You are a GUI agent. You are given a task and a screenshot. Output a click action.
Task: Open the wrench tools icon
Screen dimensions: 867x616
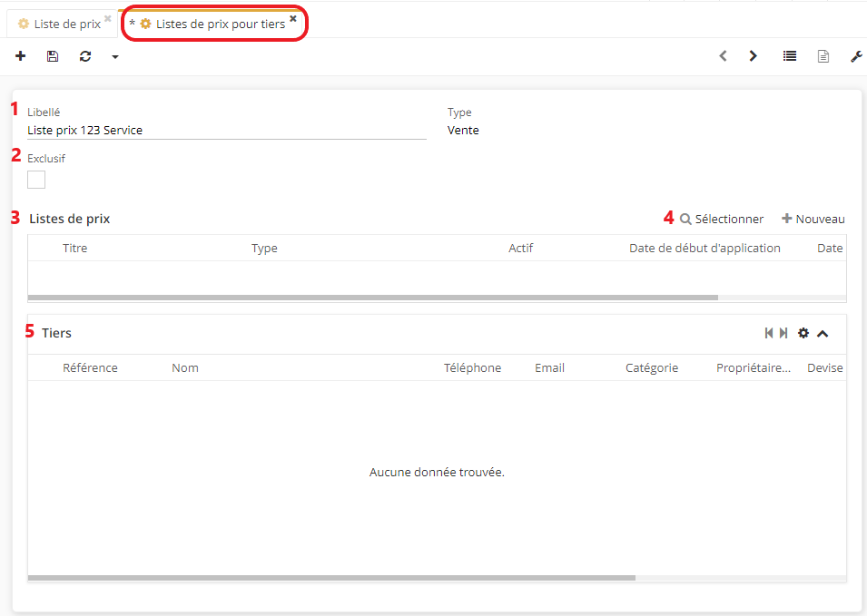tap(855, 56)
